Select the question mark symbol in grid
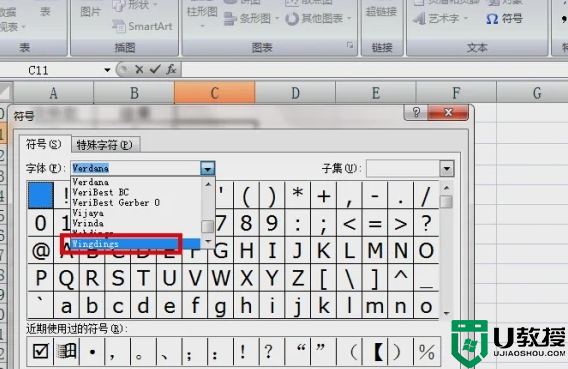This screenshot has width=568, height=369. 426,223
